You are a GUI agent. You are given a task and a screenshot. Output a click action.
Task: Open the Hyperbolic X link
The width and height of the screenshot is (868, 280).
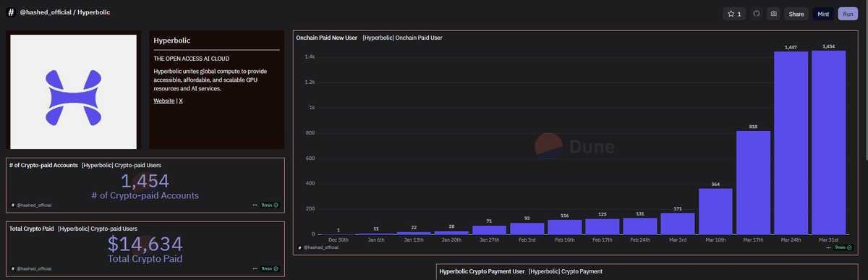(181, 101)
